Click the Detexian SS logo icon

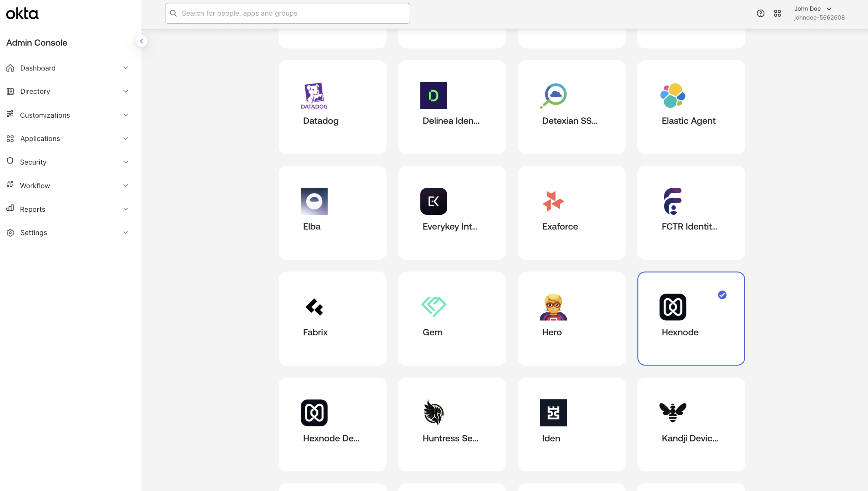pyautogui.click(x=553, y=96)
